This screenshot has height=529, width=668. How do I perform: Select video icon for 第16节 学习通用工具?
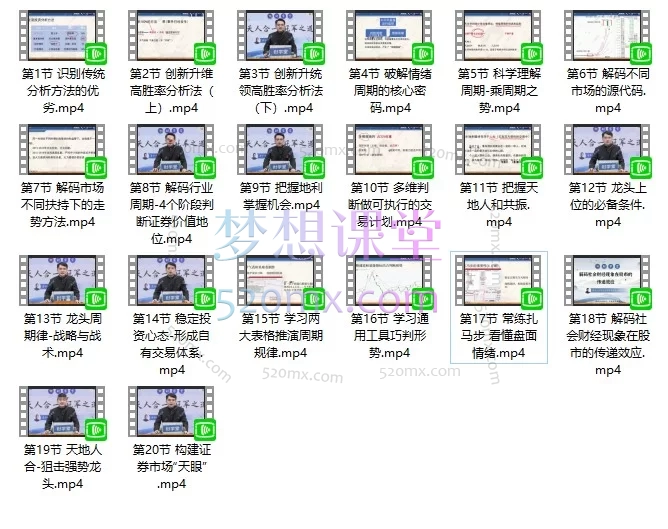389,281
